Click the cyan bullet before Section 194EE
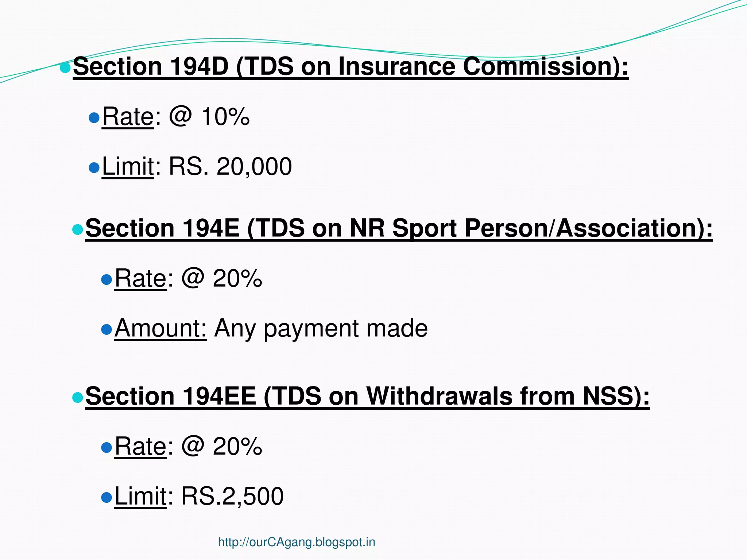The width and height of the screenshot is (747, 560). click(x=77, y=397)
